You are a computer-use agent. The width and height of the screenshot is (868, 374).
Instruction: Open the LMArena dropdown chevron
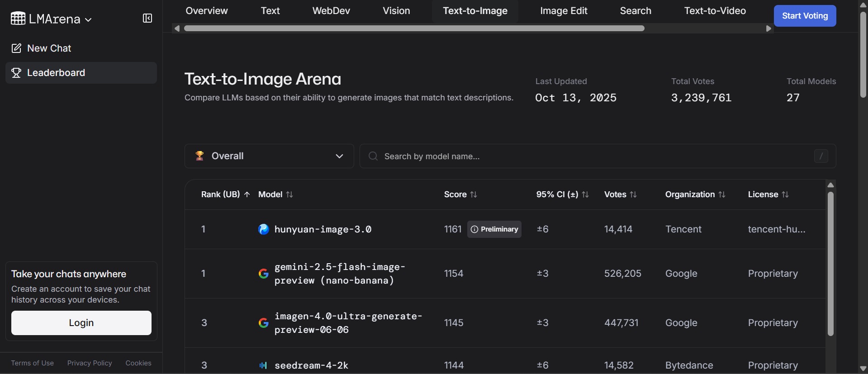88,20
